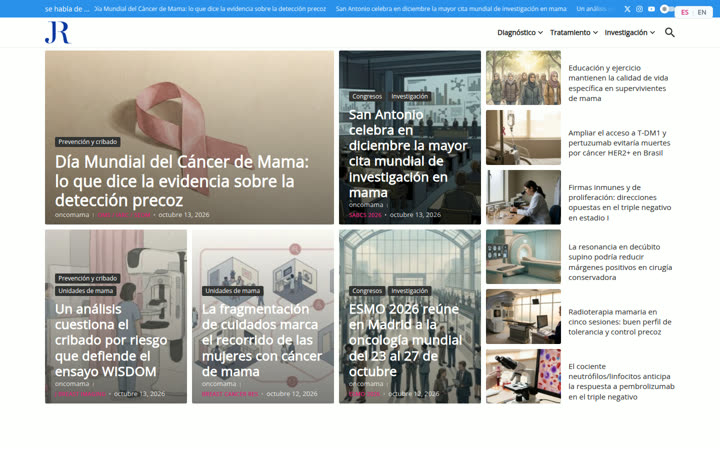Click the 'BREAST IMAGING' source link
720x450 pixels.
tap(80, 394)
